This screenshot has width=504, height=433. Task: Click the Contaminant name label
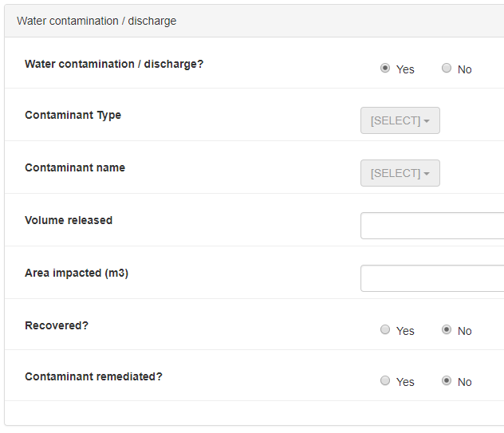75,167
